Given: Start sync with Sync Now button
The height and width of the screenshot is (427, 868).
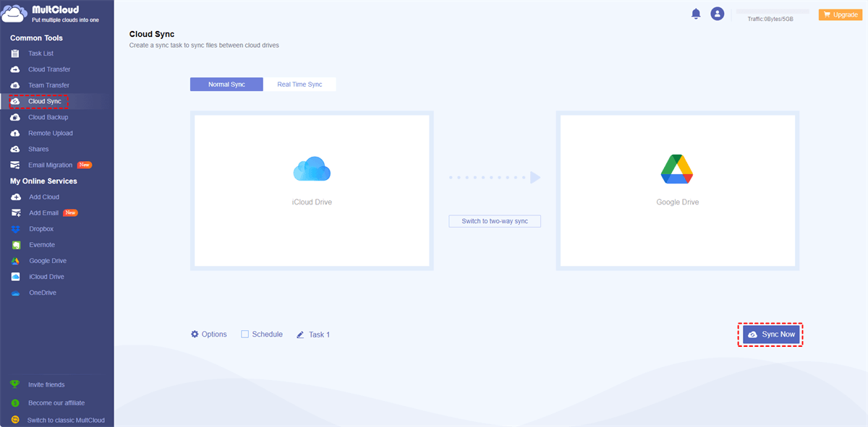Looking at the screenshot, I should point(770,335).
